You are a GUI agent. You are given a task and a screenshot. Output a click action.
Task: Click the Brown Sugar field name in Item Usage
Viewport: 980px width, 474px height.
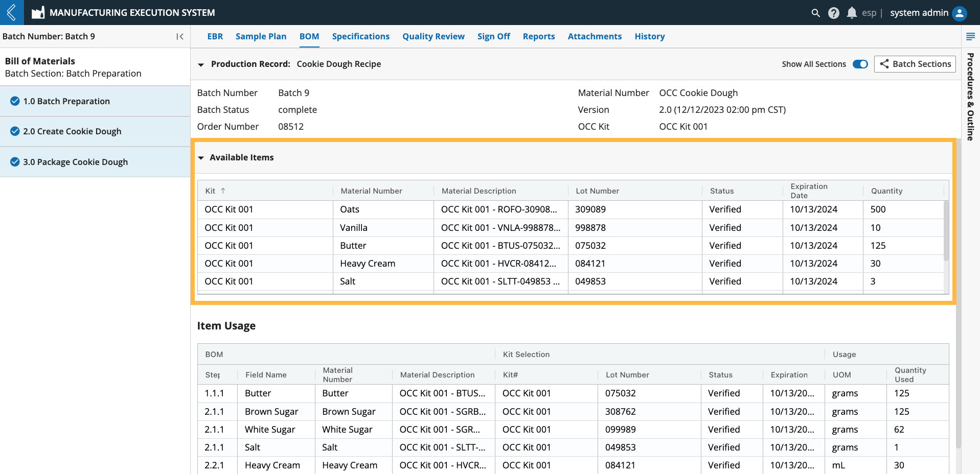(x=271, y=412)
